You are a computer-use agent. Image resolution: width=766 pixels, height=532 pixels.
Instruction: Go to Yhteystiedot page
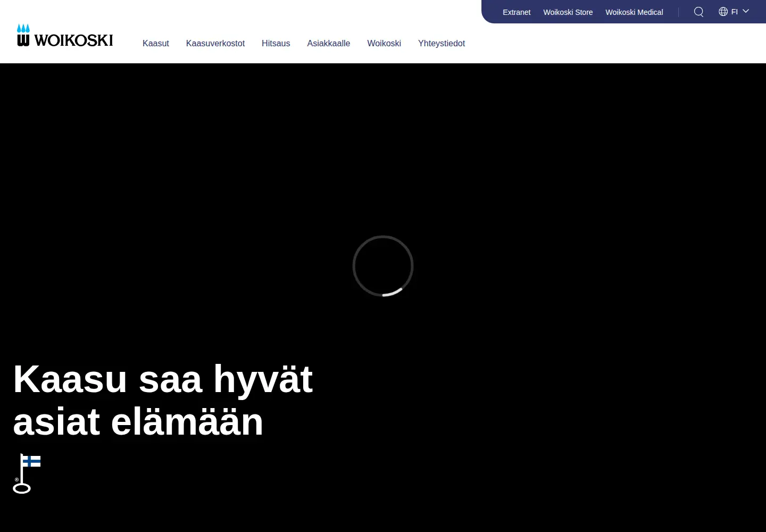click(x=442, y=44)
